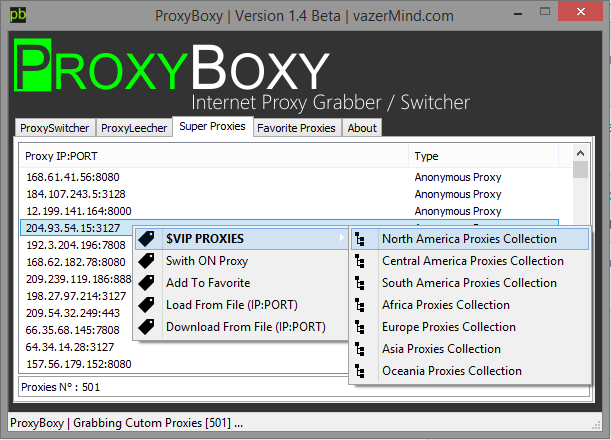
Task: Click tag icon beside Add To Favorite
Action: click(x=147, y=283)
